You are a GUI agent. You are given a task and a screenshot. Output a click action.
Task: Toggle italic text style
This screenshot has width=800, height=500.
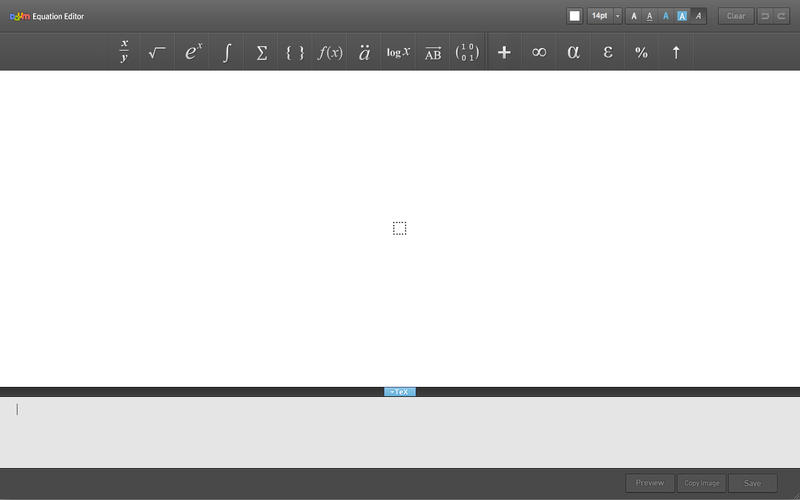[x=698, y=16]
